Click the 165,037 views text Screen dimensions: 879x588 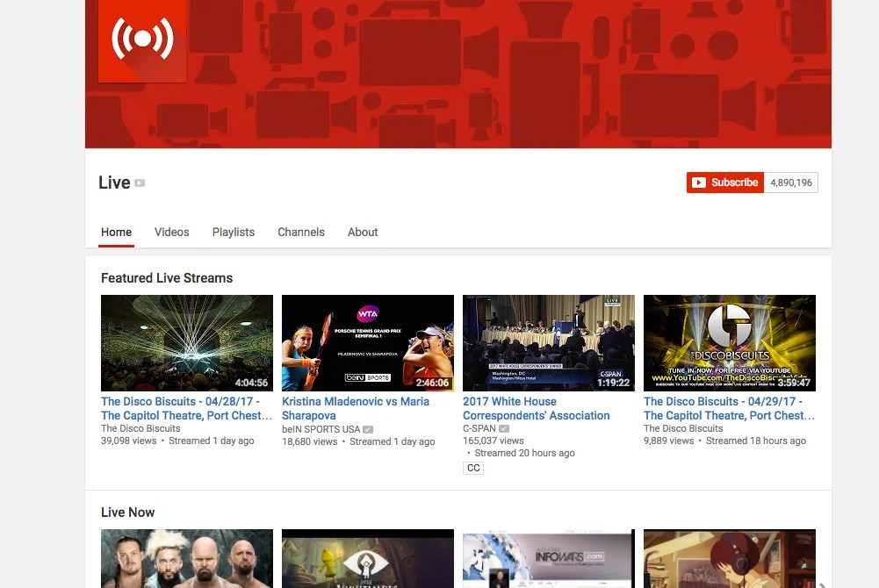(494, 441)
